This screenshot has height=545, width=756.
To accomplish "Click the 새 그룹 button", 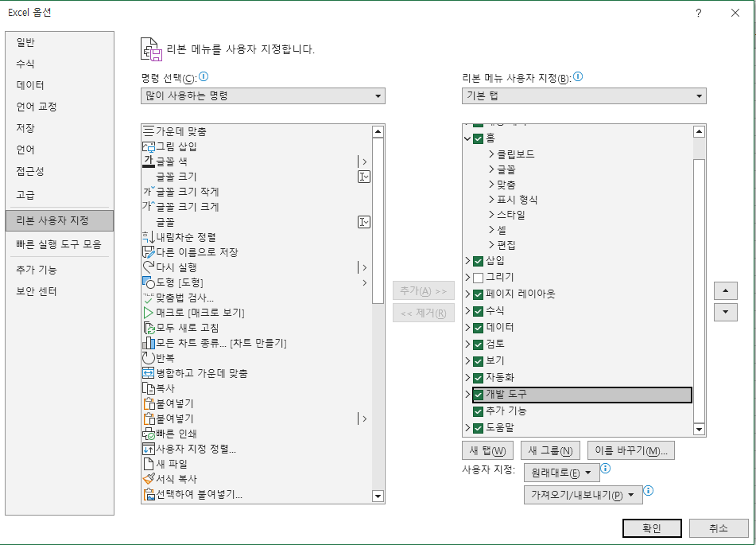I will point(550,451).
